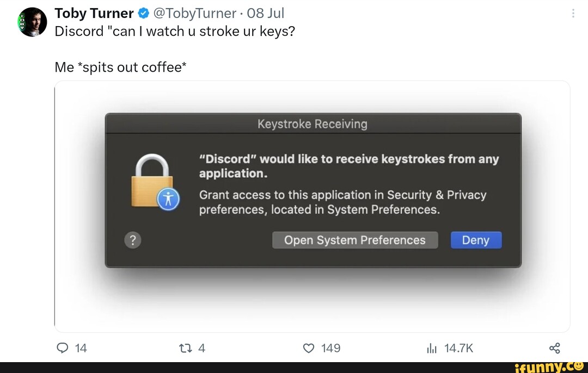Viewport: 588px width, 373px height.
Task: Open the Toby Turner display name link
Action: click(94, 13)
